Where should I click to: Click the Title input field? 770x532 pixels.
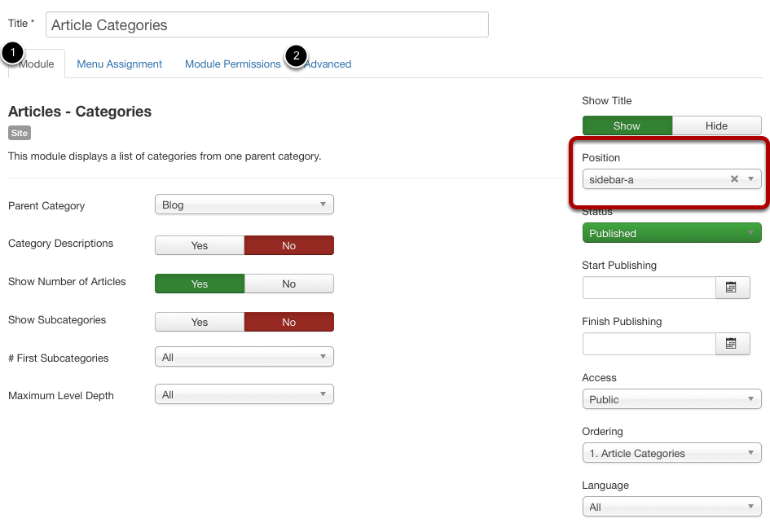(267, 24)
